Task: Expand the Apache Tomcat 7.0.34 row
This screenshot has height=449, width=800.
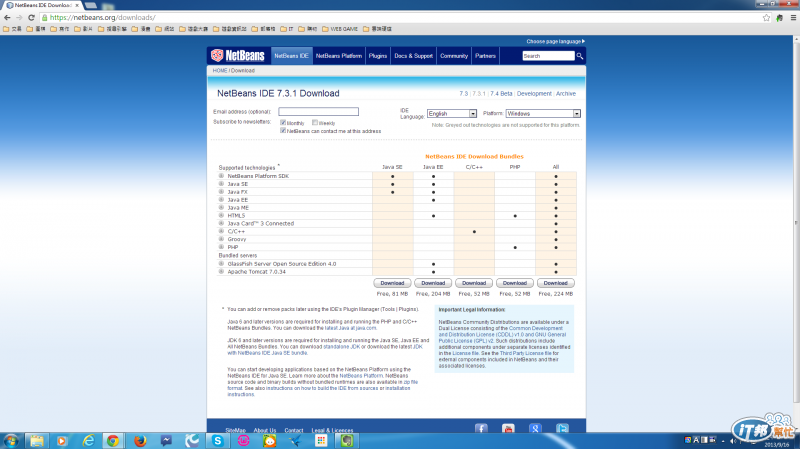Action: (221, 271)
